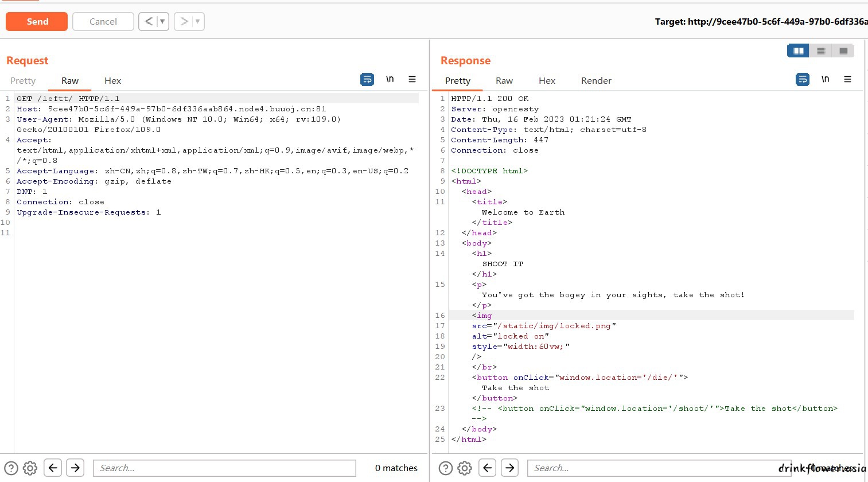Click the 'Connection: close' request header
The height and width of the screenshot is (482, 868).
coord(60,202)
